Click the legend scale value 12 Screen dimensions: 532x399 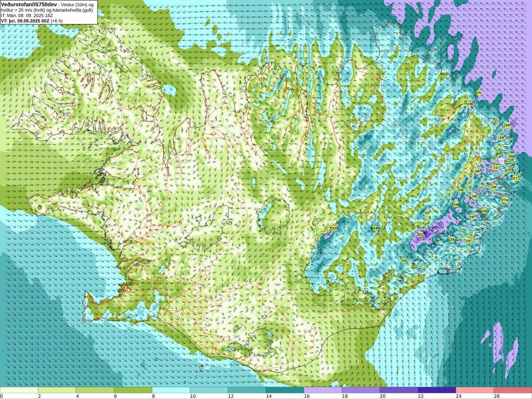pos(231,397)
